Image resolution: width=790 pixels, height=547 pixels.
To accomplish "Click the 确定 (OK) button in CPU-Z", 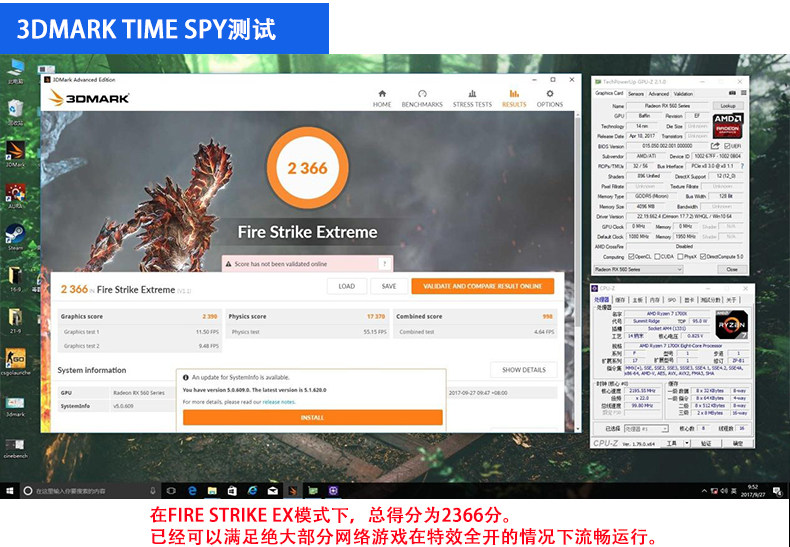I will tap(738, 443).
